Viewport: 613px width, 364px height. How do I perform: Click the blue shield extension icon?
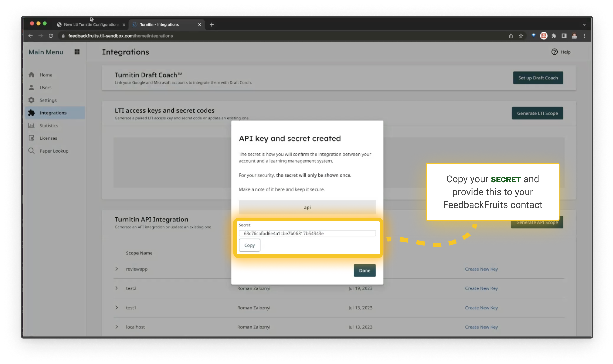click(x=534, y=36)
